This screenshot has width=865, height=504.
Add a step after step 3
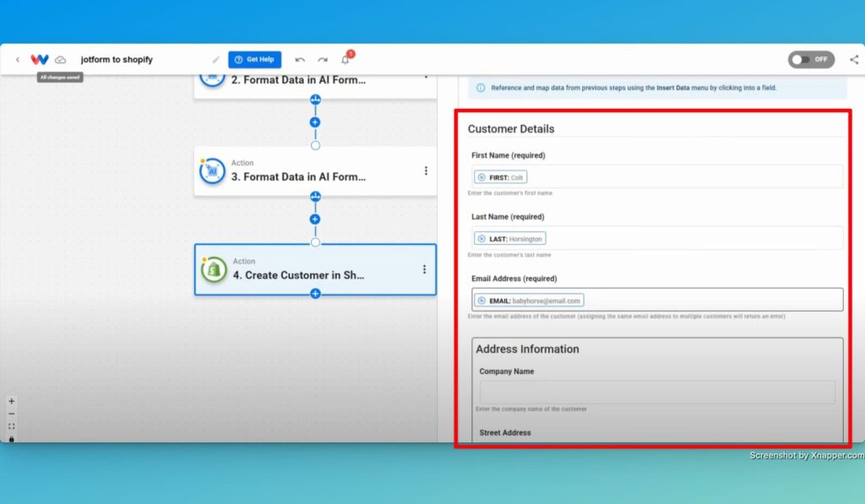315,219
